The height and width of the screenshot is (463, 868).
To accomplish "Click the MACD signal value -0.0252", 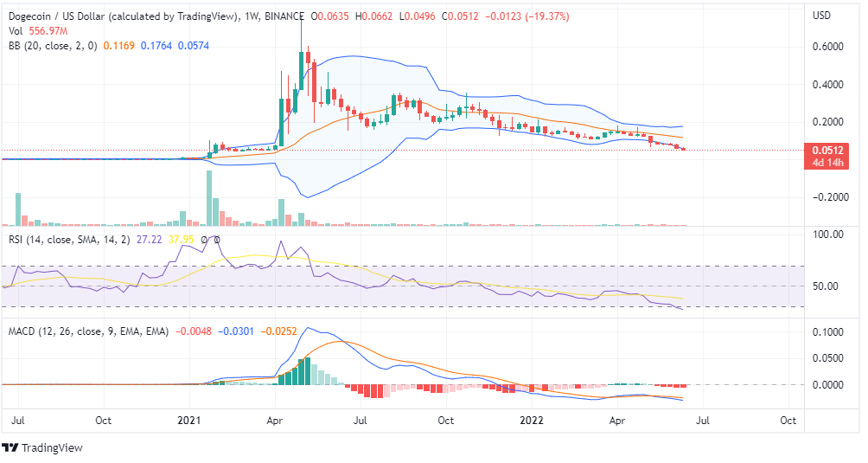I will click(x=278, y=331).
